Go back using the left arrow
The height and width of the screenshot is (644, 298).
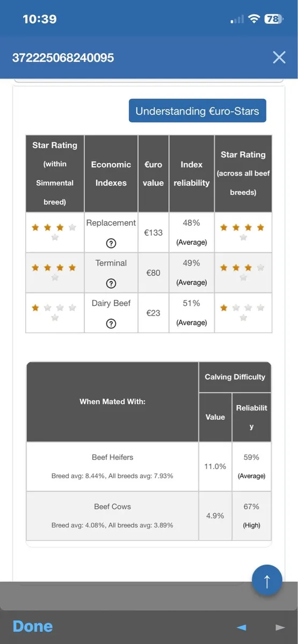pos(242,627)
